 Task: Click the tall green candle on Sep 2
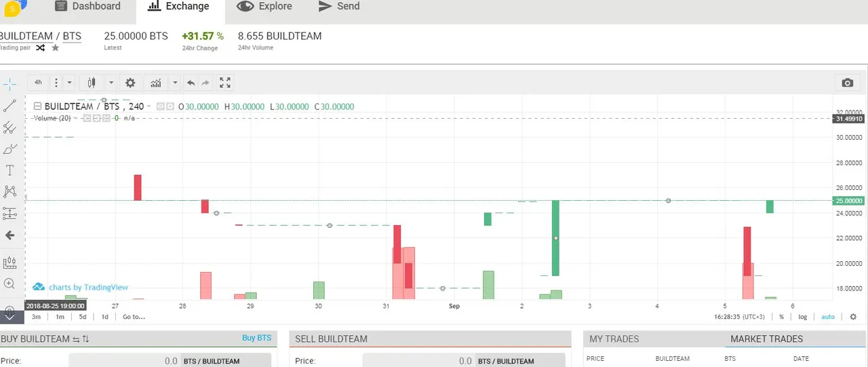(x=555, y=238)
